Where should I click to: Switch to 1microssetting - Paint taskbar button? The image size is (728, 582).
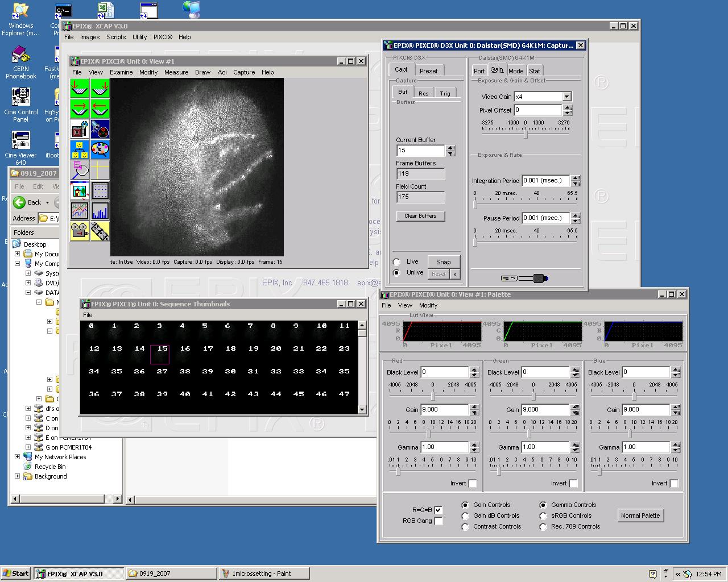click(264, 573)
